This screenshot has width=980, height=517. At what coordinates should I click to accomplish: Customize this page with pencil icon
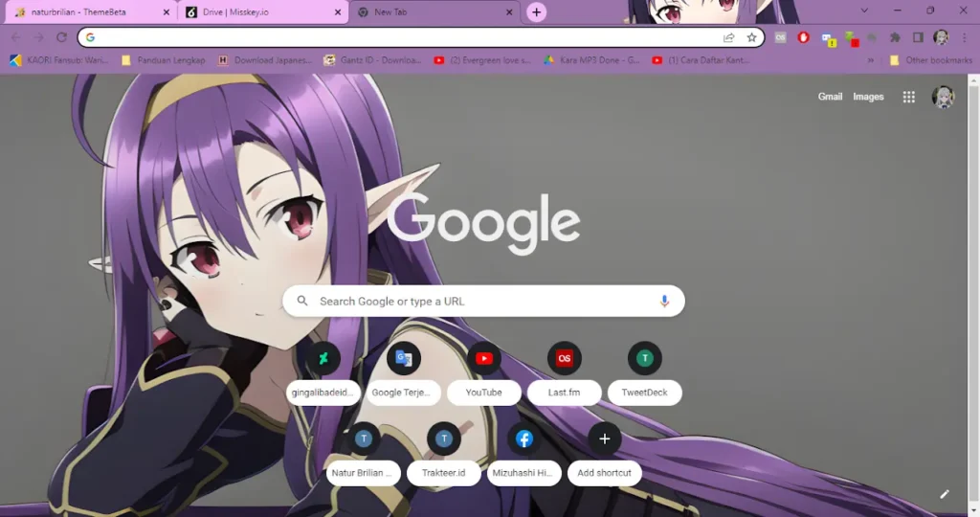[945, 494]
